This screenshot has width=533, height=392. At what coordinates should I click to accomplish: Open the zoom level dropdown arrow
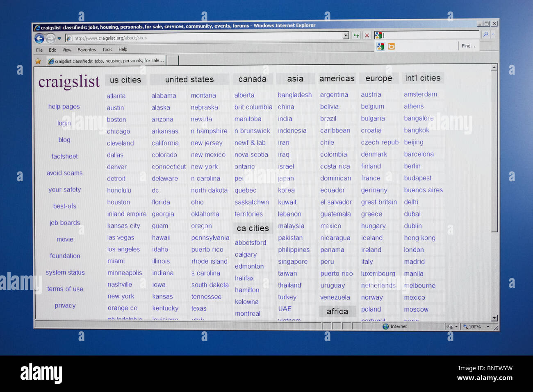(488, 327)
